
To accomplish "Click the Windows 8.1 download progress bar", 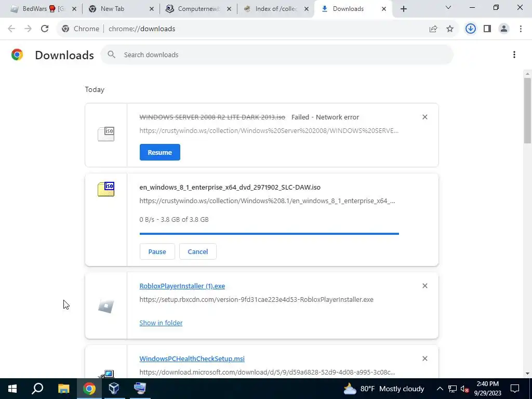I will point(269,234).
